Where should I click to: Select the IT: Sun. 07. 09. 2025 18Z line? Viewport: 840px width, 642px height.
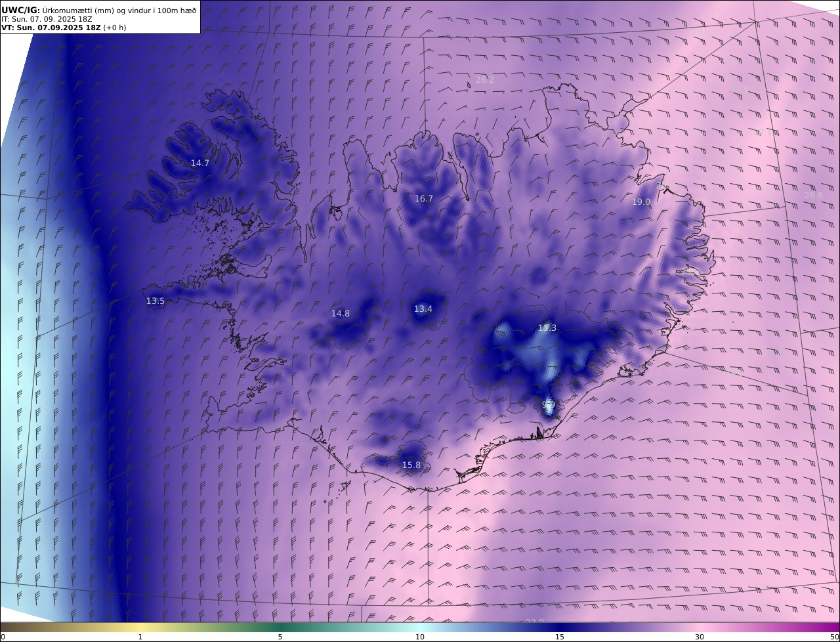pyautogui.click(x=47, y=19)
